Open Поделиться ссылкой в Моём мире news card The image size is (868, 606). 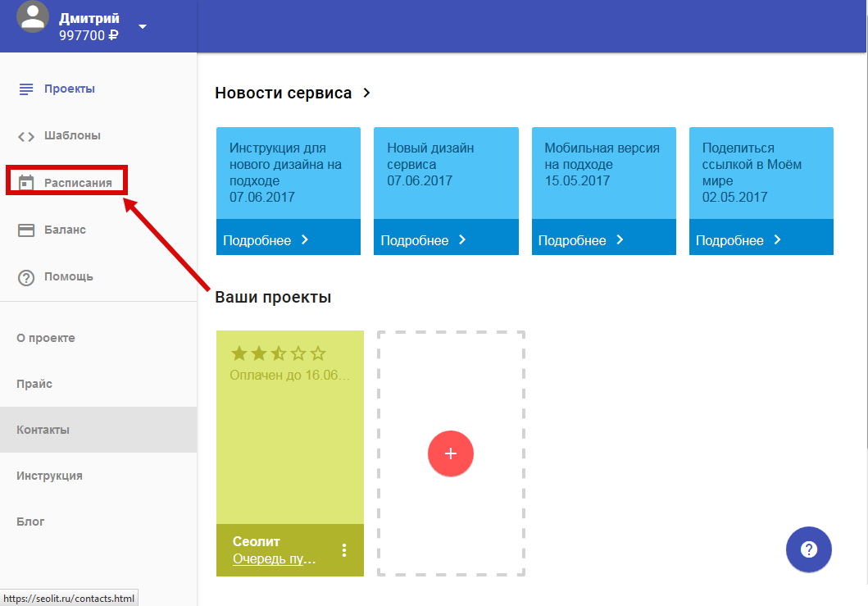[x=761, y=172]
